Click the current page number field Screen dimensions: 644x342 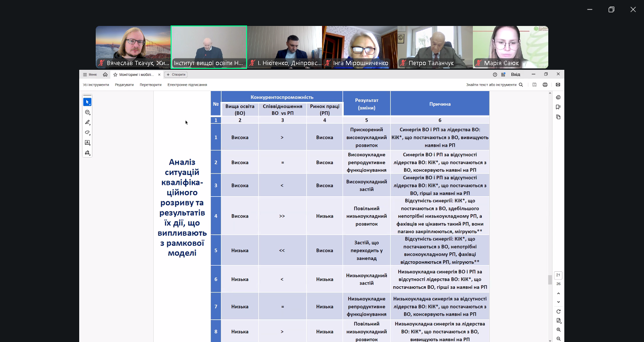(558, 275)
